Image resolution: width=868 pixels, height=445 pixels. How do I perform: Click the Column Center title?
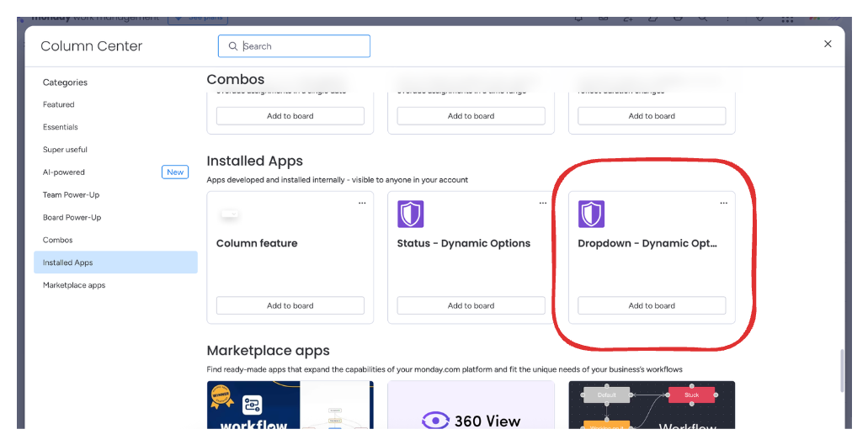[91, 46]
